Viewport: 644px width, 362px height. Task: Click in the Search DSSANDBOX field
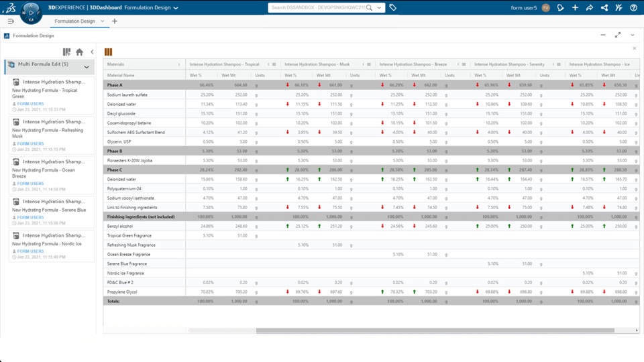click(317, 7)
